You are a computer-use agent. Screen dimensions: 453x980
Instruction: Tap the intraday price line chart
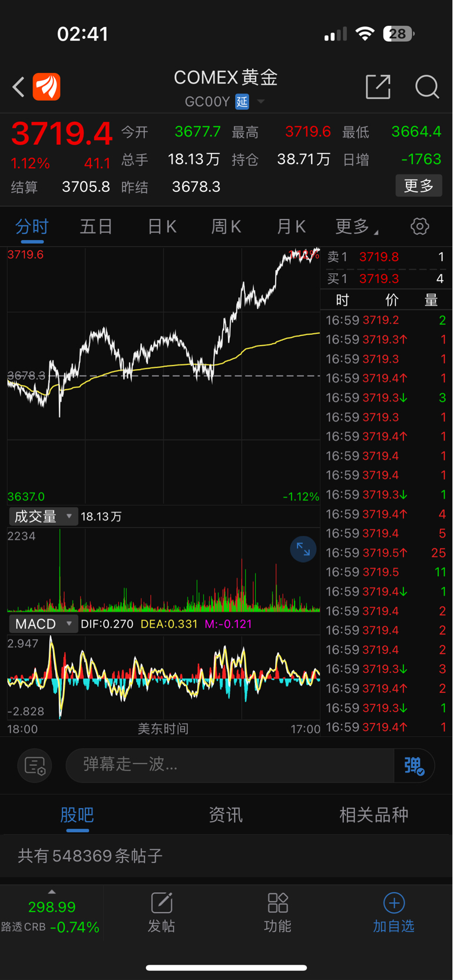[x=163, y=375]
